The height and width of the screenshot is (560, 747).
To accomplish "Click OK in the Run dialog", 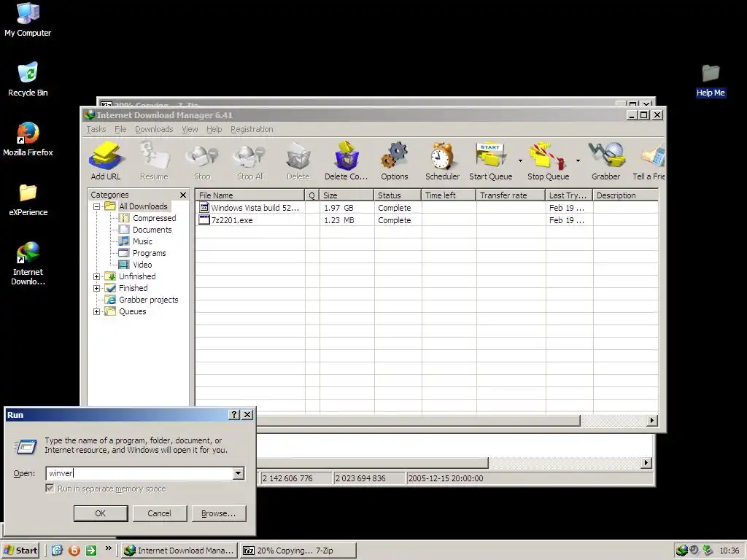I will (101, 513).
